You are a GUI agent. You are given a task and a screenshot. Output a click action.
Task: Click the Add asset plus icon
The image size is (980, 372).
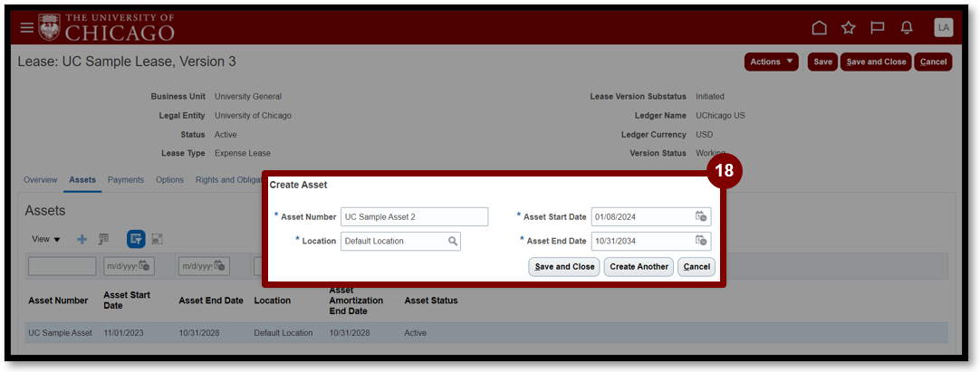point(82,239)
